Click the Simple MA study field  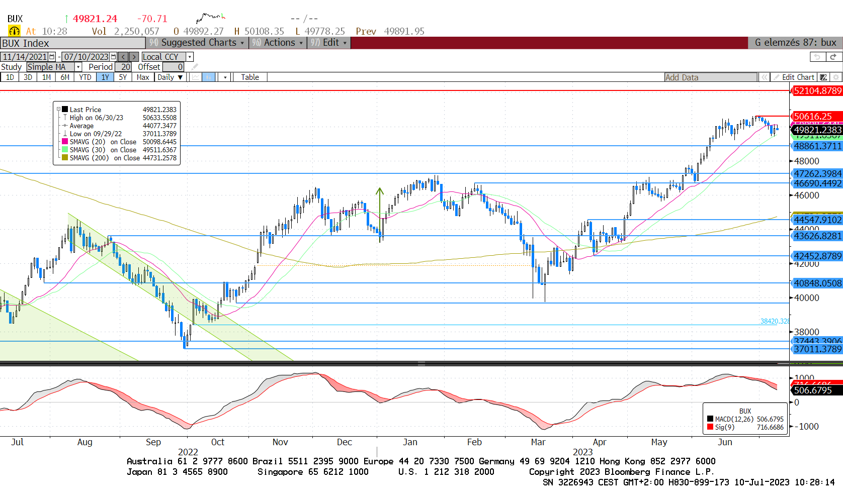coord(51,67)
